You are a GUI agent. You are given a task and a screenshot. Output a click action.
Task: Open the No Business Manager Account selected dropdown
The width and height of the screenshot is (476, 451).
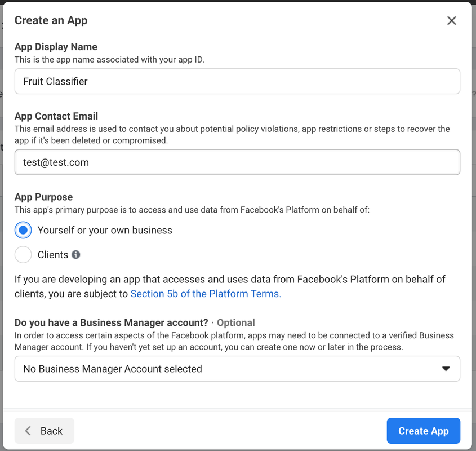point(237,369)
